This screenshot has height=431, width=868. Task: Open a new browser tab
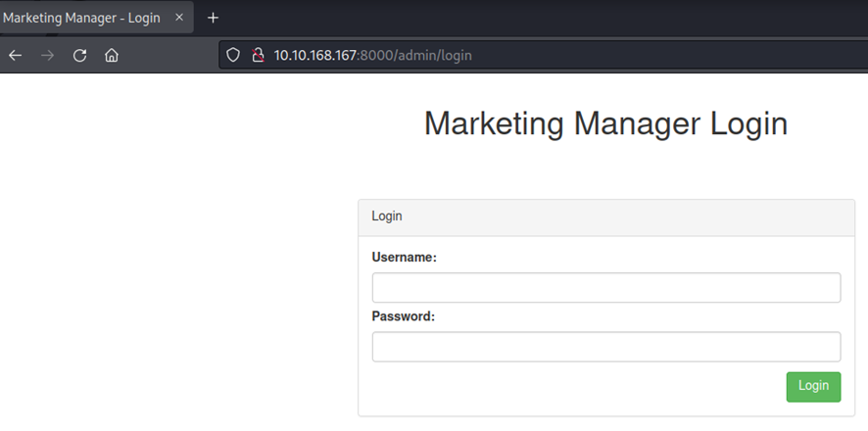pos(213,18)
